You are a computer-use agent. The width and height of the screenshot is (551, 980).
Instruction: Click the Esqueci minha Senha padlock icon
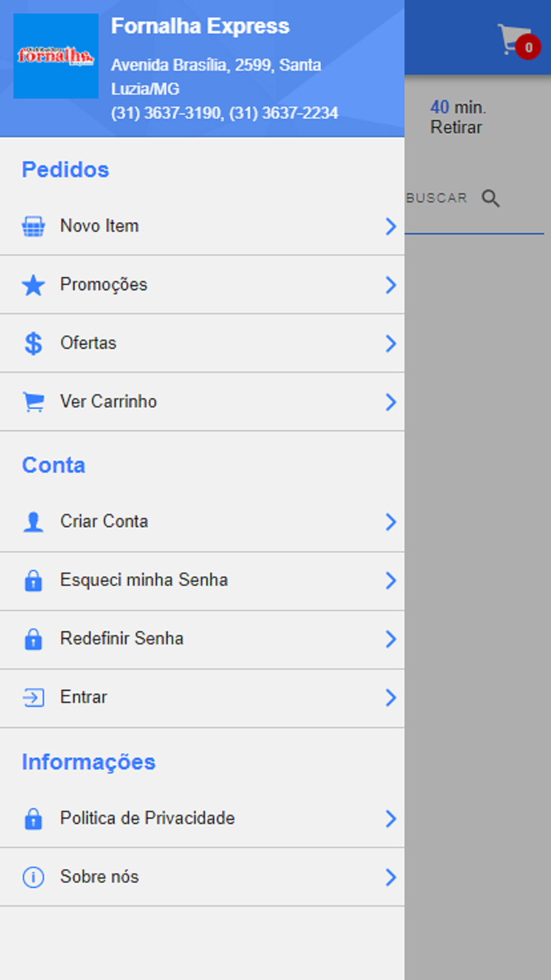(32, 581)
